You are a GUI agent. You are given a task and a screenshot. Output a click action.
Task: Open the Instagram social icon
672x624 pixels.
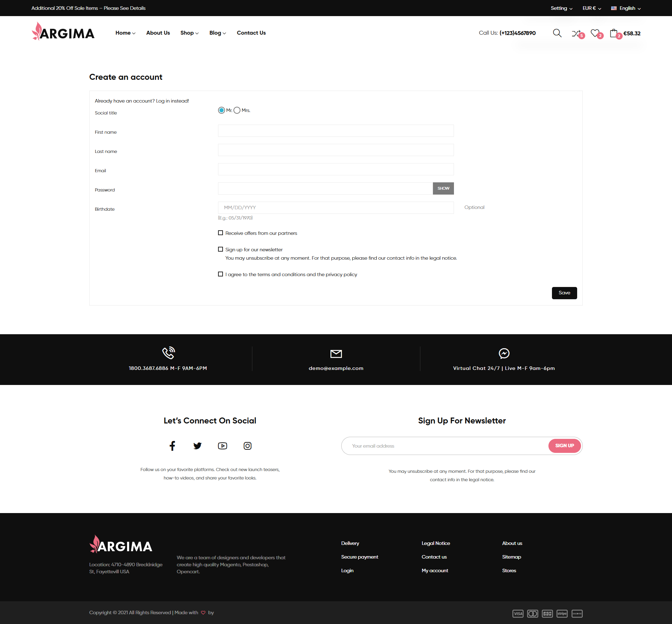tap(247, 446)
